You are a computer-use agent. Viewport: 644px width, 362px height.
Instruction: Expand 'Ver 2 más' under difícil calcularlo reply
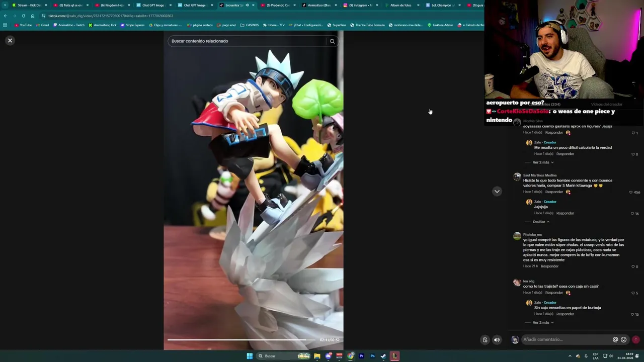point(543,162)
